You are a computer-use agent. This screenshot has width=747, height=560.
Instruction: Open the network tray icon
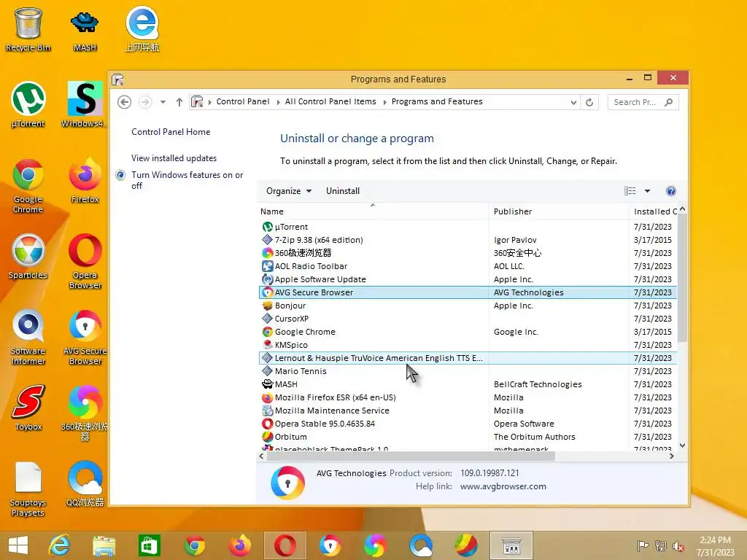(x=661, y=545)
